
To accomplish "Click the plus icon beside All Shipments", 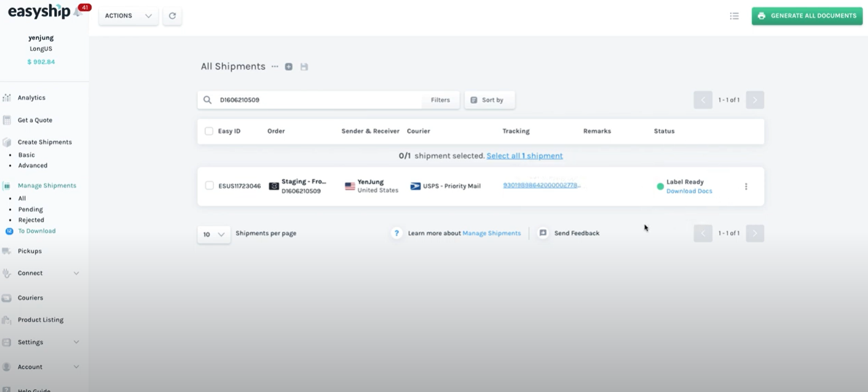I will [289, 66].
